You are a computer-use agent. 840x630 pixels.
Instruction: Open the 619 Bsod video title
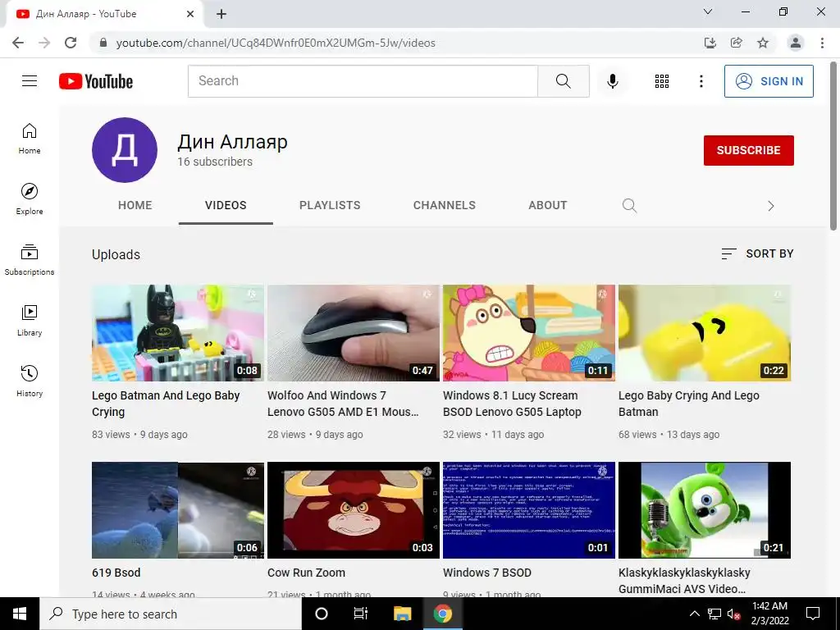click(x=116, y=573)
